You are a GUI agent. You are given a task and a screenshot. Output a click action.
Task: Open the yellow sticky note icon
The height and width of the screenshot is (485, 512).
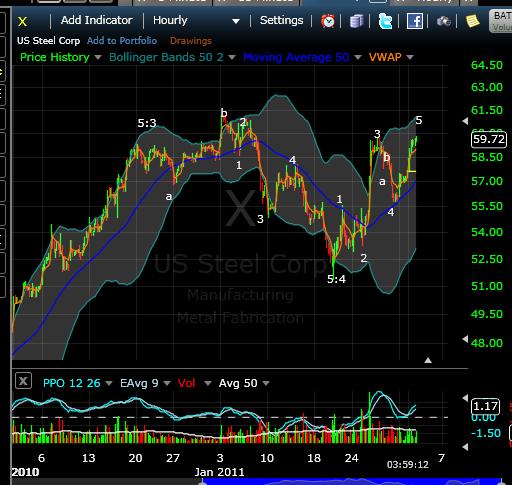point(472,21)
